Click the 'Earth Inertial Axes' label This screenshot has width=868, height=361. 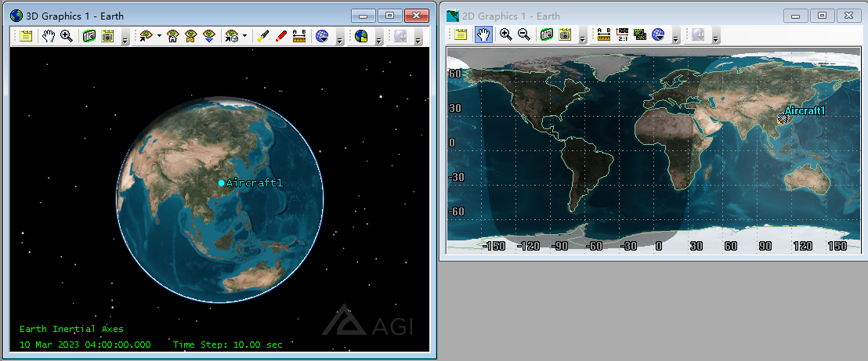click(71, 329)
